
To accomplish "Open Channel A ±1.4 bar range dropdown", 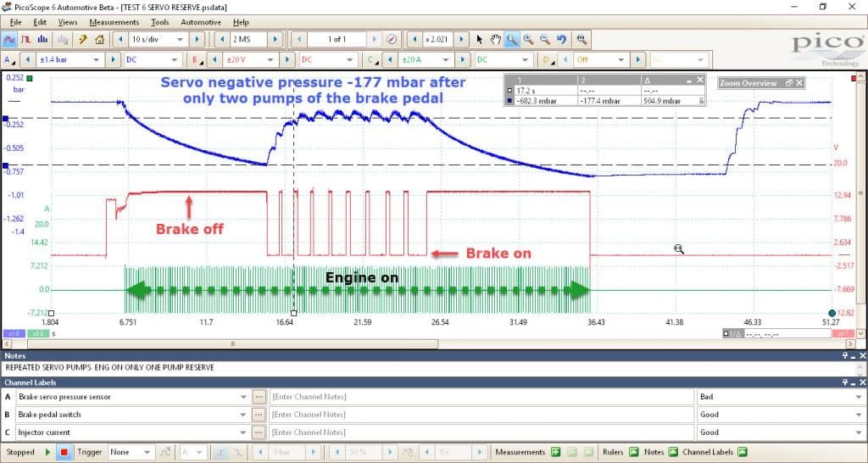I will pos(70,60).
